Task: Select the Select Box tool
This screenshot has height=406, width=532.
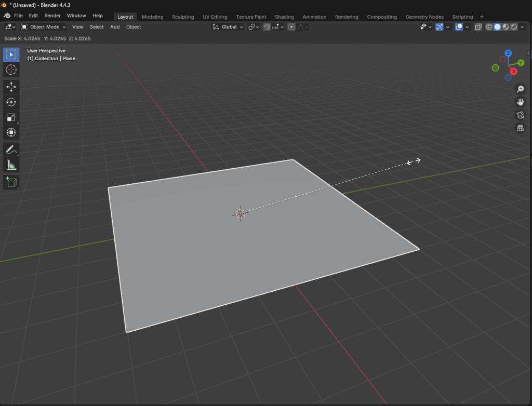Action: (x=11, y=55)
